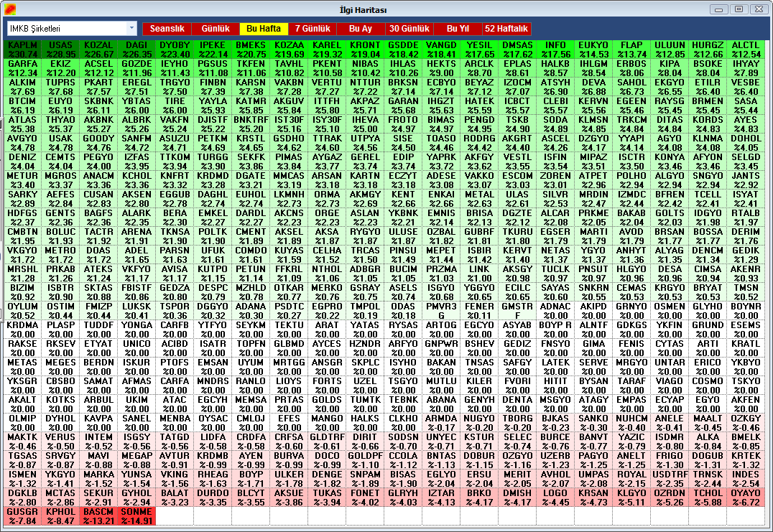Click the AKBNK %5.27 cell

[98, 124]
